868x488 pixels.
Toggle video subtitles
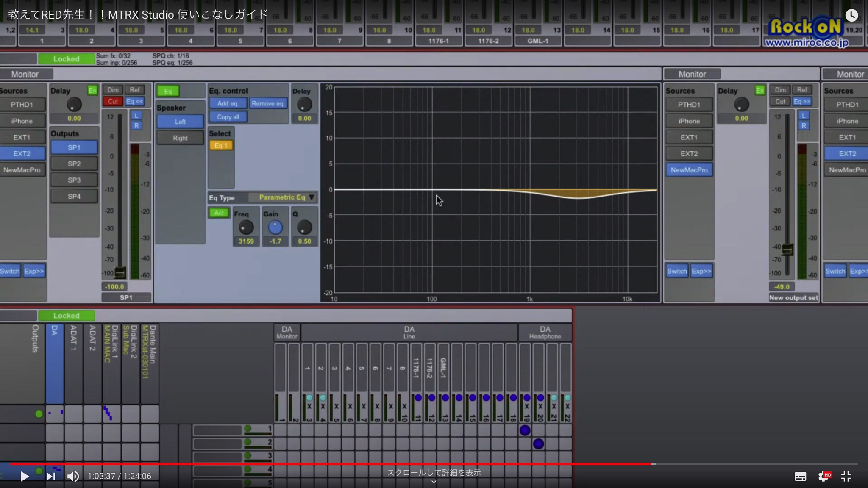tap(800, 477)
